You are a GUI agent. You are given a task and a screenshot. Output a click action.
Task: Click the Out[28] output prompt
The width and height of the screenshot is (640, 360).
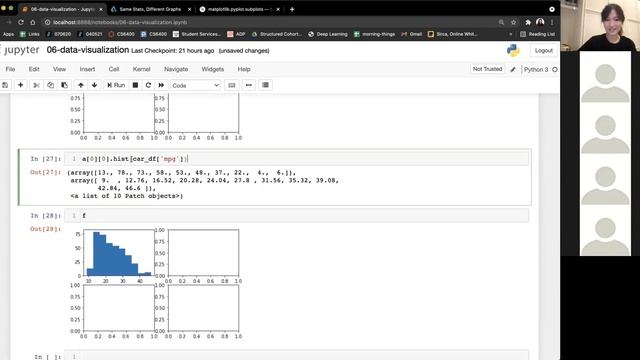coord(45,229)
